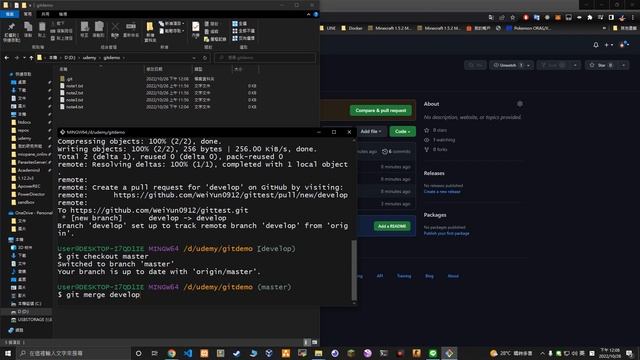
Task: Open the recent locations dropdown in Explorer
Action: click(24, 58)
